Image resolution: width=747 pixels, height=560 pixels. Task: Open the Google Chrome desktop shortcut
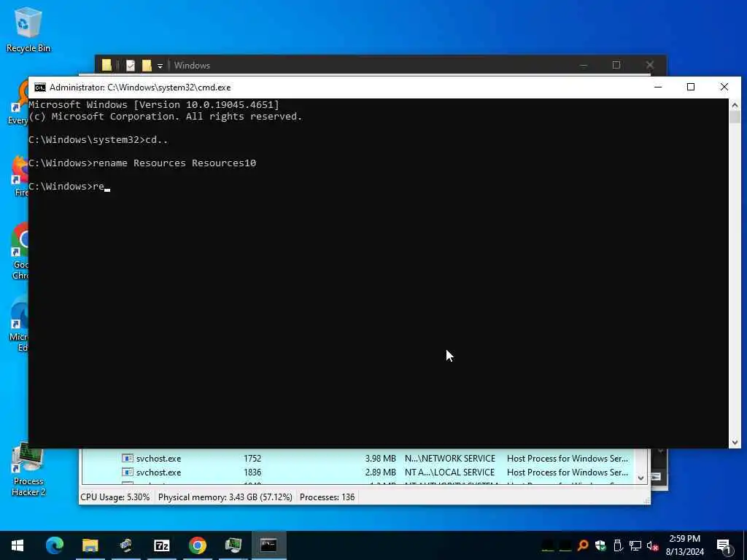click(x=20, y=252)
